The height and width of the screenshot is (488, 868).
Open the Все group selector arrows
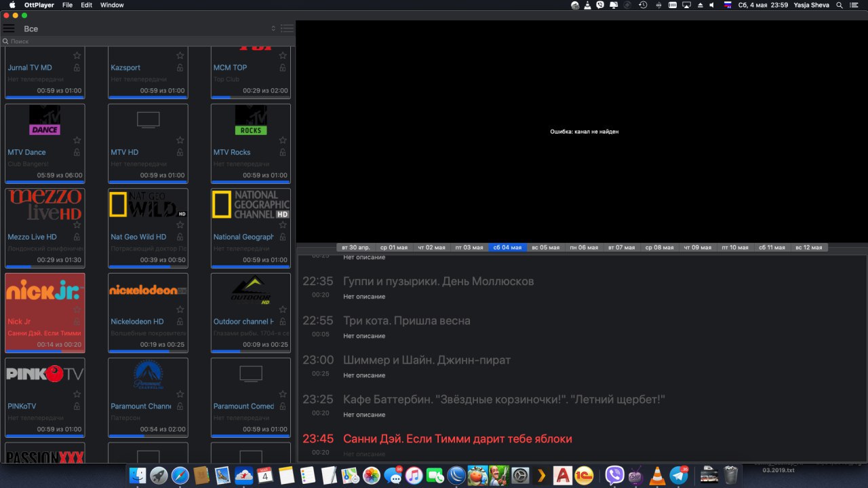point(274,29)
